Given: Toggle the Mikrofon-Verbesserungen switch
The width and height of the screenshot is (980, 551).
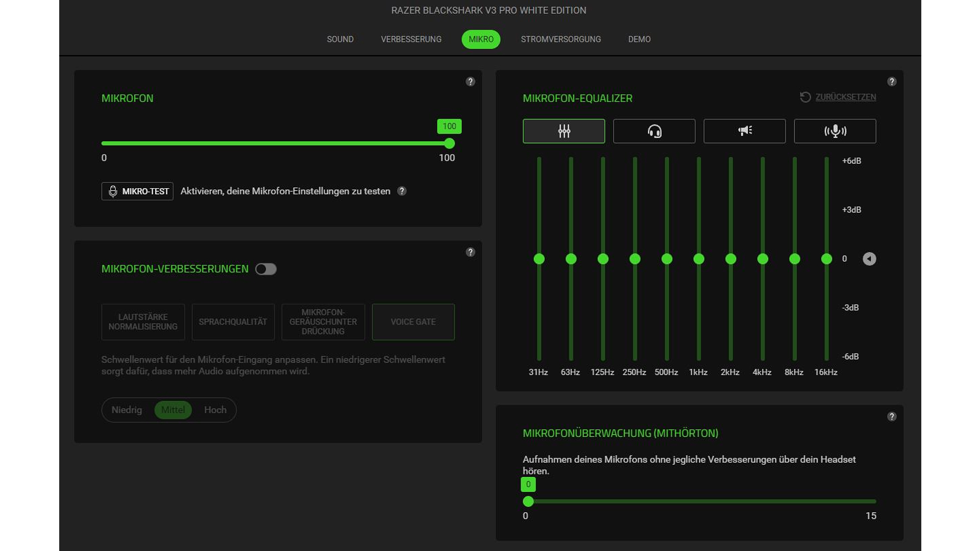Looking at the screenshot, I should pyautogui.click(x=265, y=269).
